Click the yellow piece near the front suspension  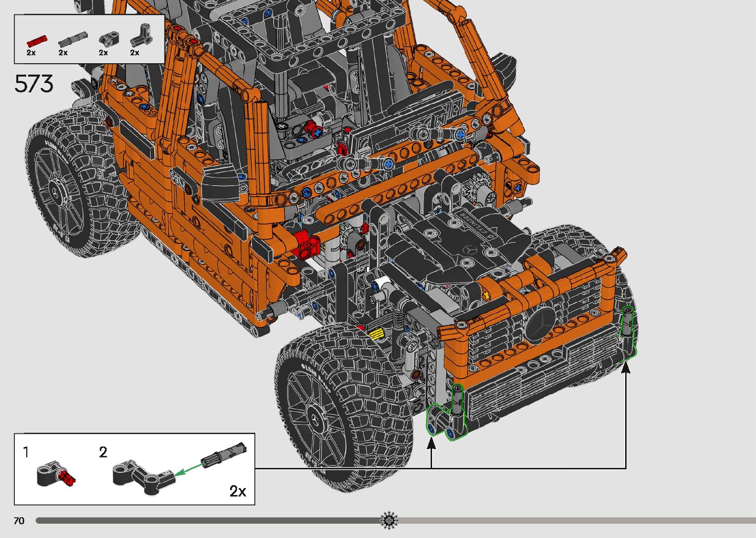click(377, 334)
